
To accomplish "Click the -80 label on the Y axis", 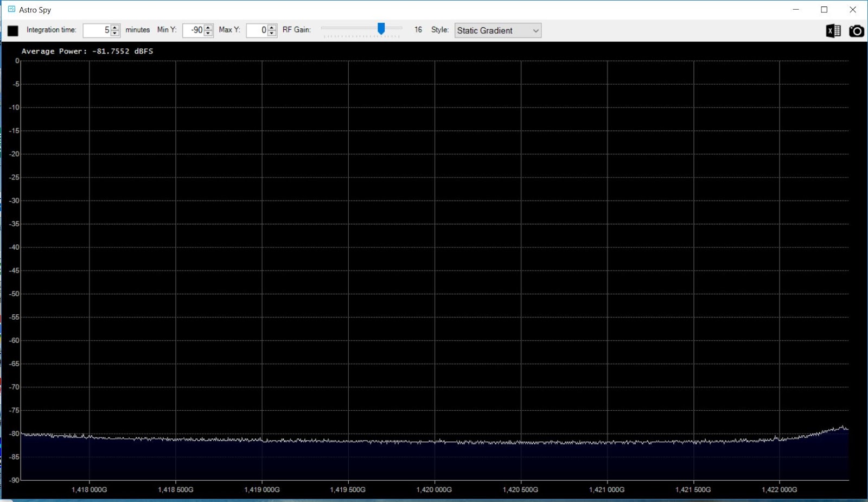I will [x=14, y=434].
